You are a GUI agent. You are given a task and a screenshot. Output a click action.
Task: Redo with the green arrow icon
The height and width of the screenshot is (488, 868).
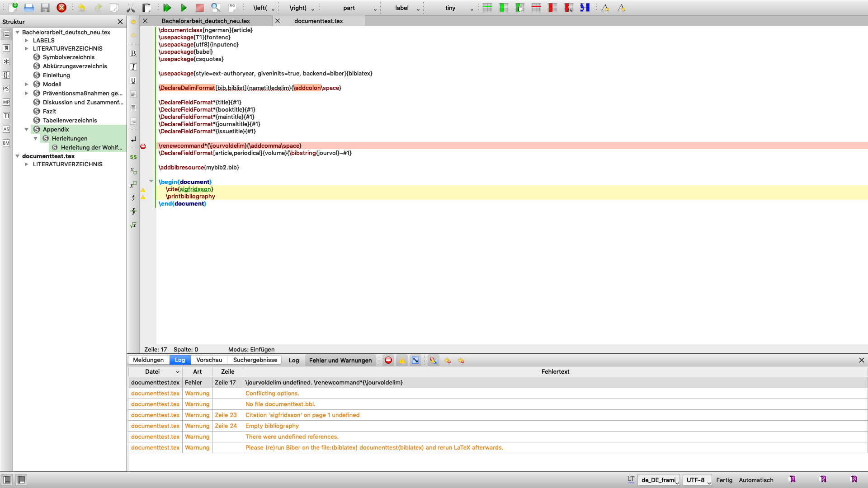click(x=98, y=7)
